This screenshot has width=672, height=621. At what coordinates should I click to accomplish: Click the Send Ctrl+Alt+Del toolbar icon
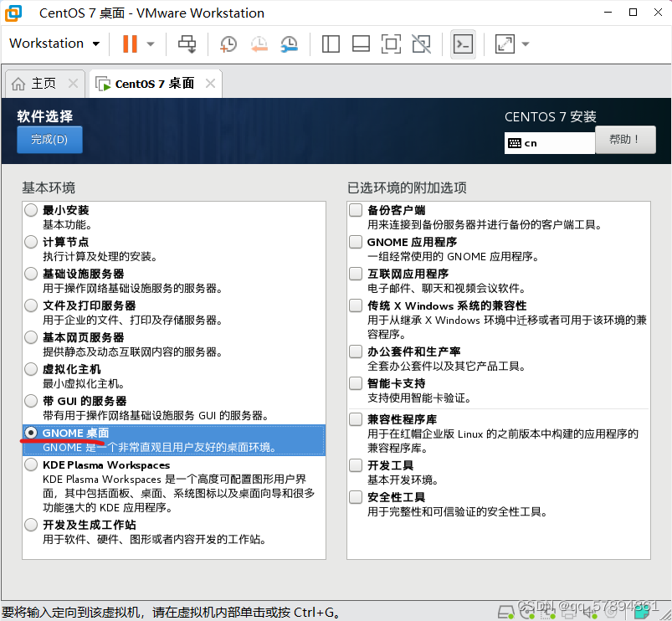187,44
